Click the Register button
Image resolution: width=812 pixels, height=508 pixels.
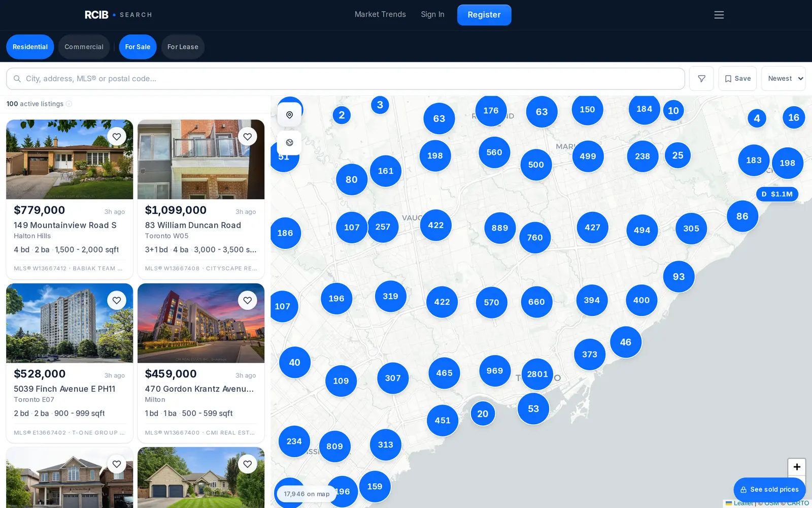pos(484,15)
